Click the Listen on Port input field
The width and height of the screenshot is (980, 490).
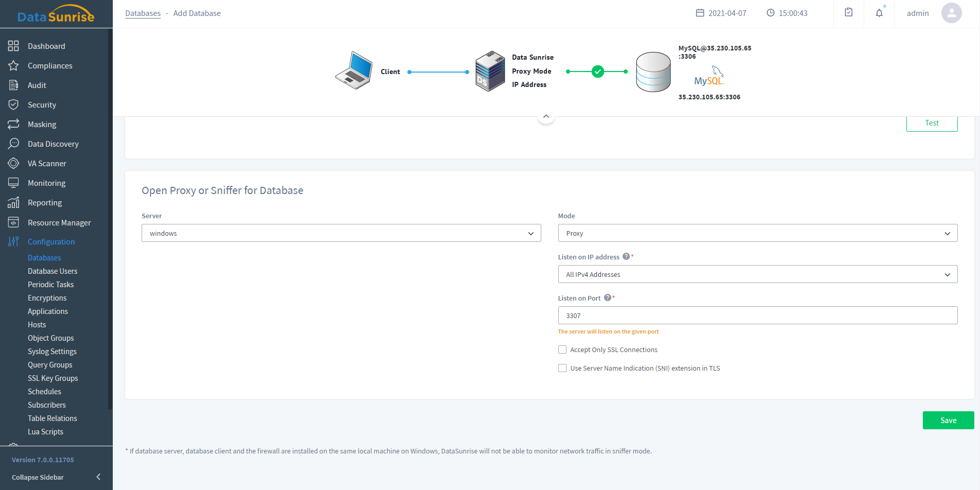[x=757, y=316]
